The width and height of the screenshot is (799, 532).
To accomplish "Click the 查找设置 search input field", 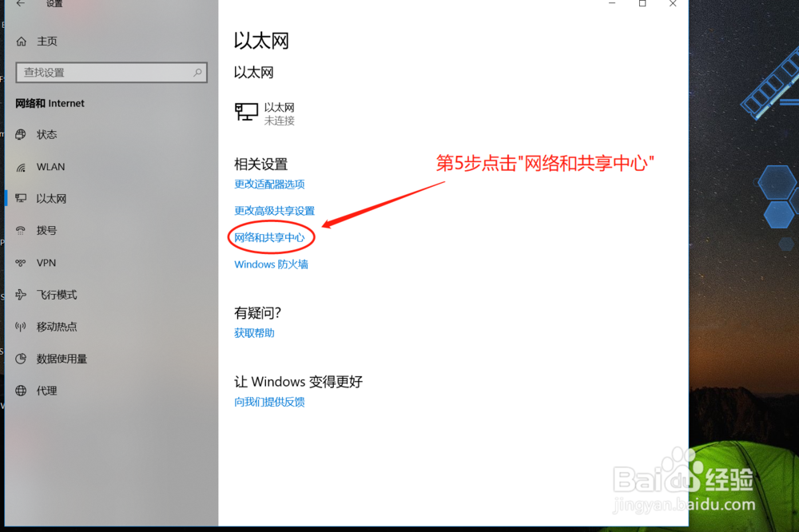I will point(104,73).
